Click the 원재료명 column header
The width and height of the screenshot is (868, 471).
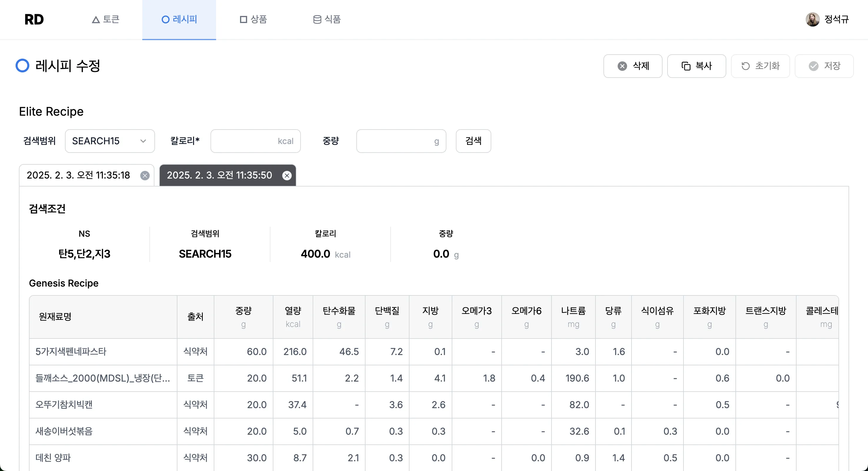tap(55, 317)
